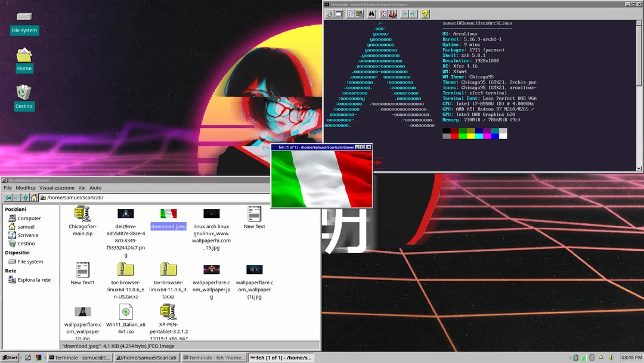
Task: Open search with the binoculars icon in terminal
Action: click(371, 14)
